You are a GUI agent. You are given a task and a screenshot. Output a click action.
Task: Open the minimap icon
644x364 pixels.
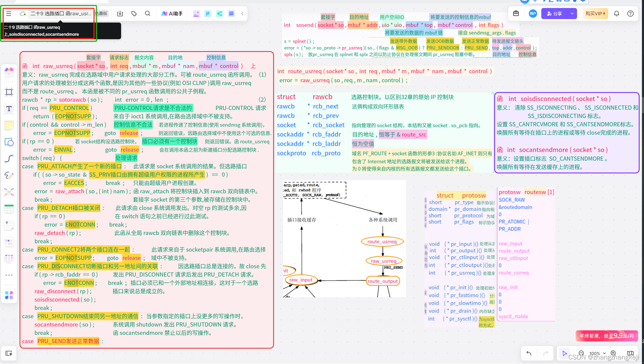630,353
